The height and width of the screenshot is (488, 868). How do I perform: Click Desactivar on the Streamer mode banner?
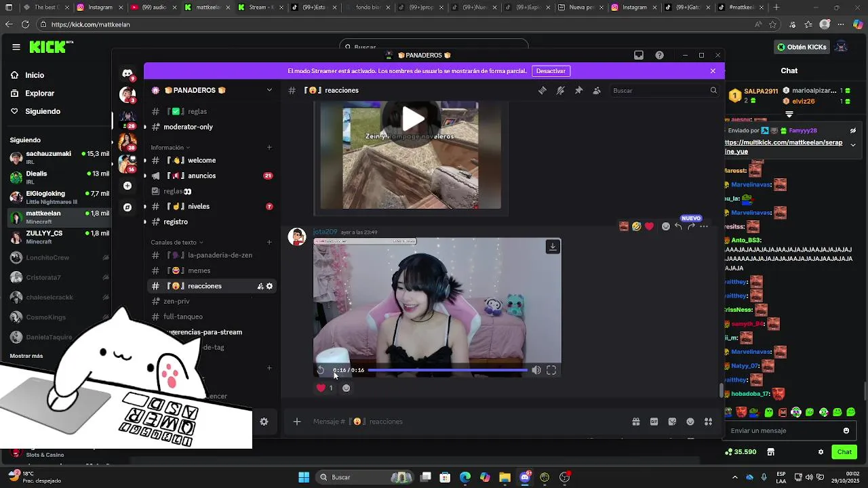tap(551, 70)
